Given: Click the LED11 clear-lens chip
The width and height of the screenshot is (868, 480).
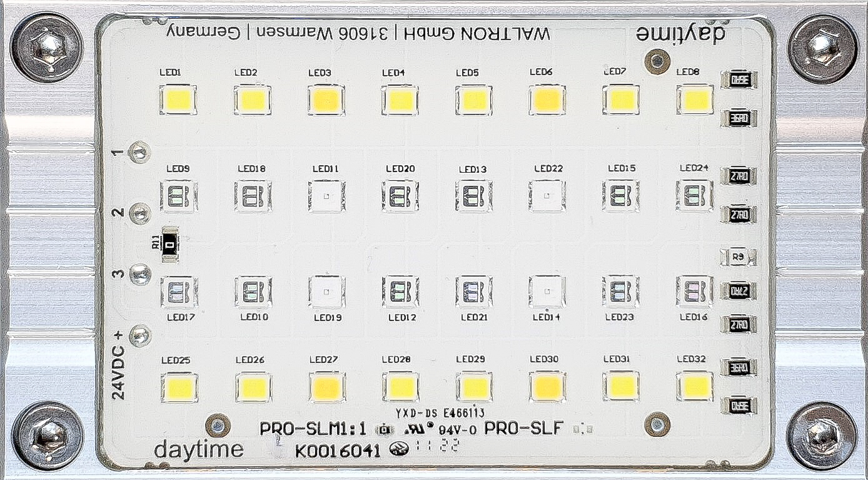Looking at the screenshot, I should (326, 196).
